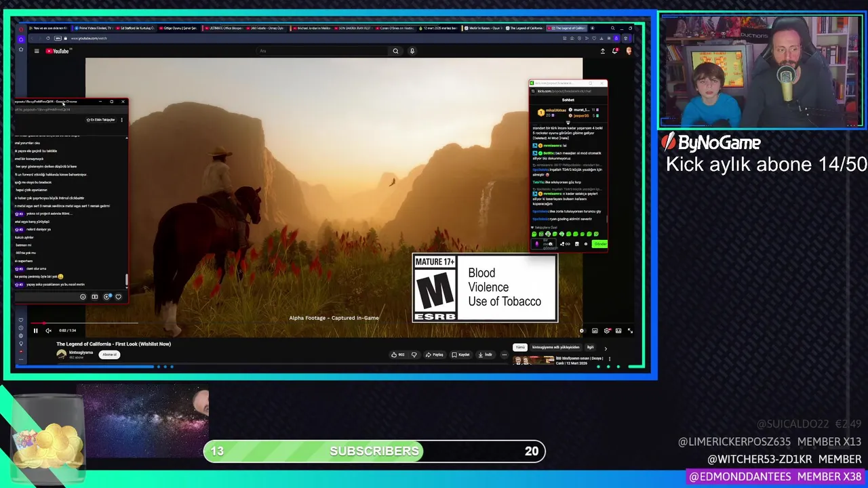The image size is (868, 488).
Task: Dislike the video with thumbs down
Action: pyautogui.click(x=414, y=354)
